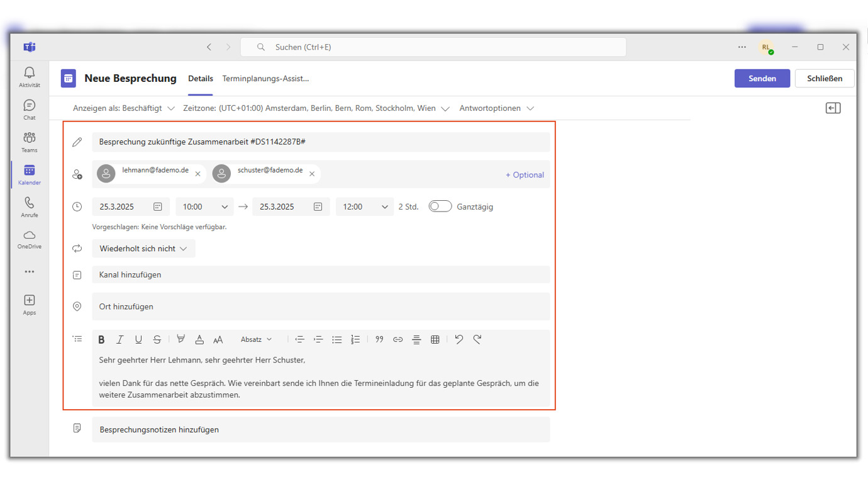Undo the last edit in editor
868x491 pixels.
(459, 339)
